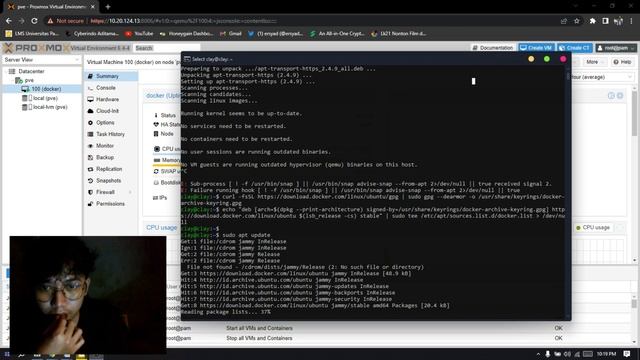Open the Honeygain Dashboard bookmark
Viewport: 640px width, 360px height.
pos(187,33)
